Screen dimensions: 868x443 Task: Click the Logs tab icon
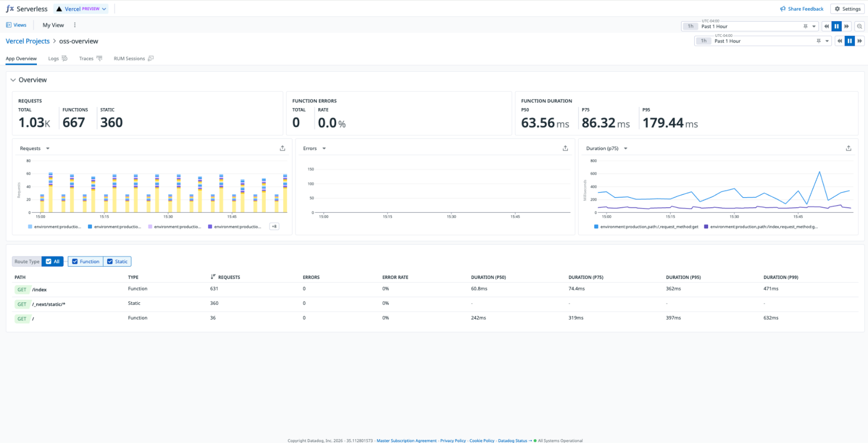(x=65, y=59)
